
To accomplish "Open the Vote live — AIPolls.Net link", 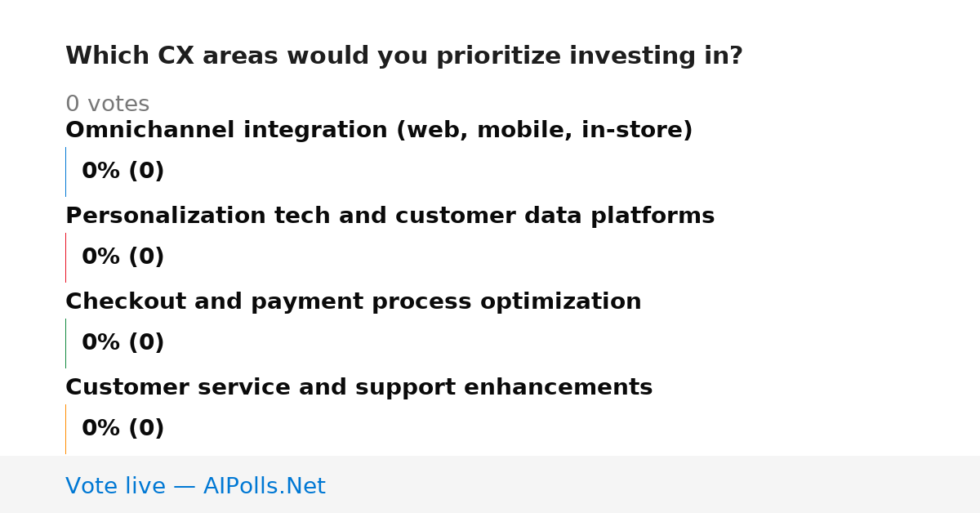I will click(195, 486).
